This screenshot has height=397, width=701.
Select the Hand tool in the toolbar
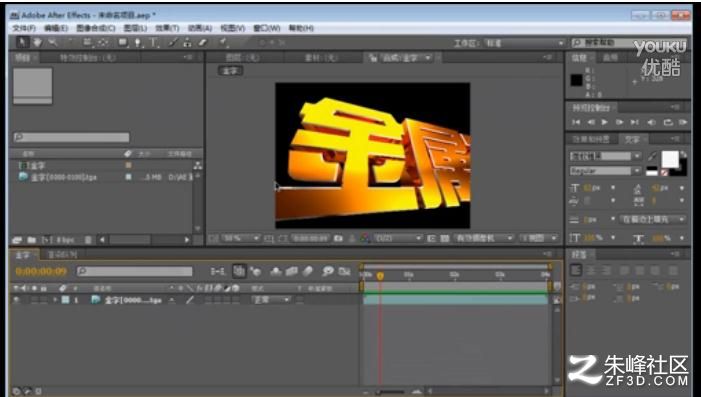pos(37,42)
